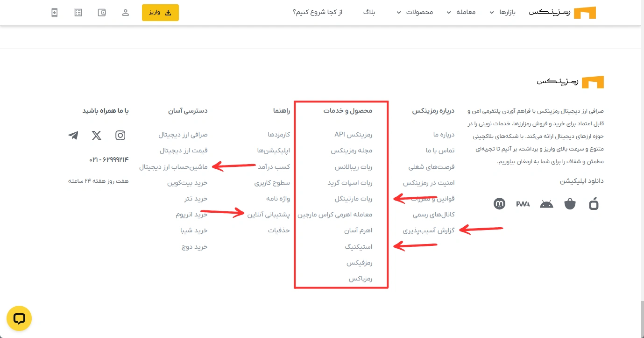Open the ربات ریبالانس link
The height and width of the screenshot is (338, 644).
(354, 166)
